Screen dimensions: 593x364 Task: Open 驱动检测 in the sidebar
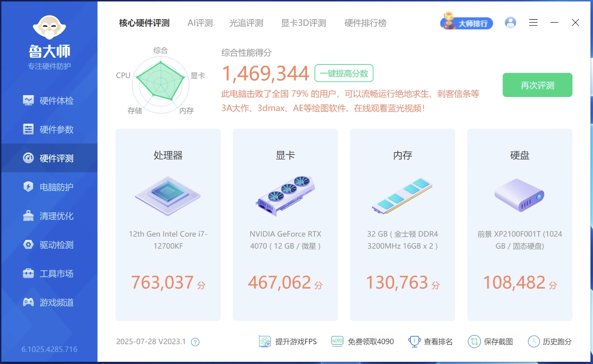(49, 245)
